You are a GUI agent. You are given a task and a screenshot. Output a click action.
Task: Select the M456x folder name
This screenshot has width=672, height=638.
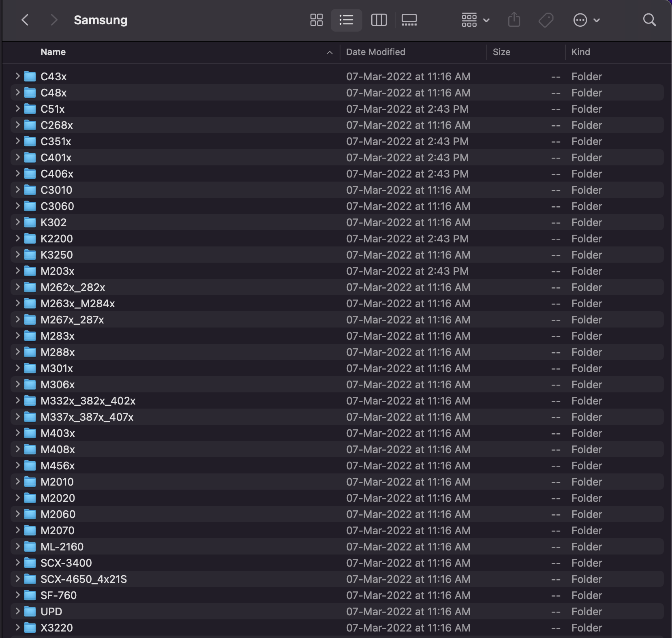click(x=58, y=466)
